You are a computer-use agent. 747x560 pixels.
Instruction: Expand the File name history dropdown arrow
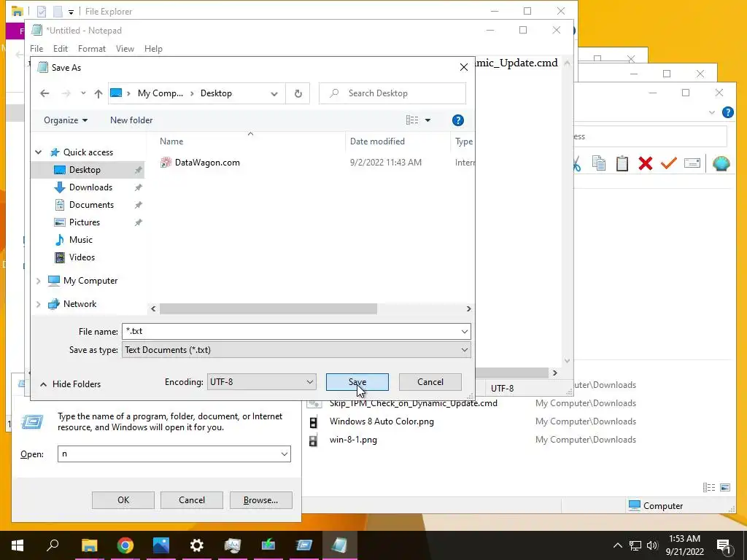point(465,332)
